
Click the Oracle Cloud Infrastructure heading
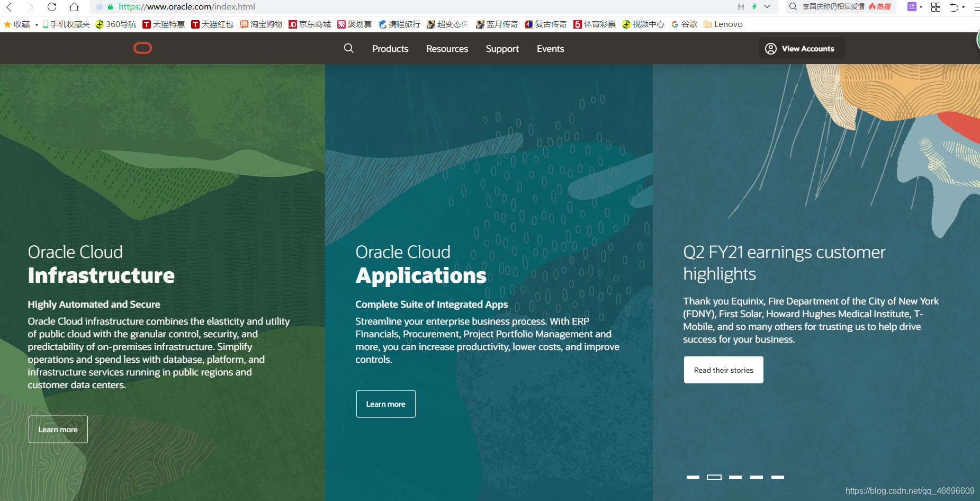coord(101,264)
